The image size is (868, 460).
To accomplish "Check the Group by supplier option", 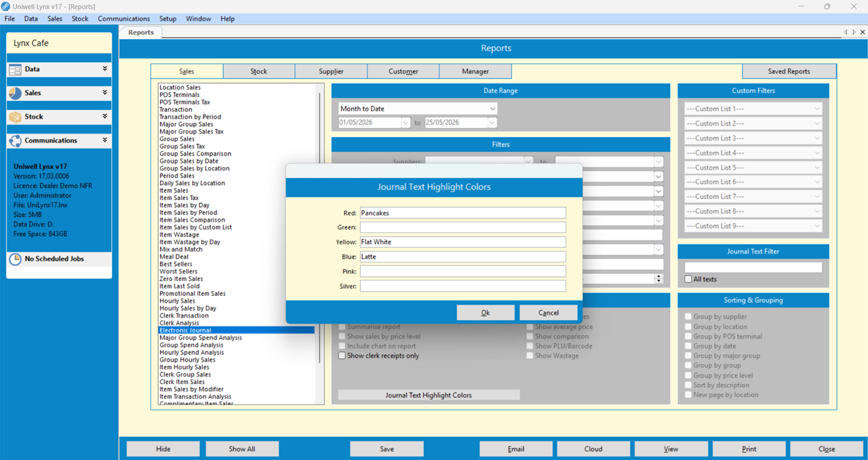I will tap(688, 316).
